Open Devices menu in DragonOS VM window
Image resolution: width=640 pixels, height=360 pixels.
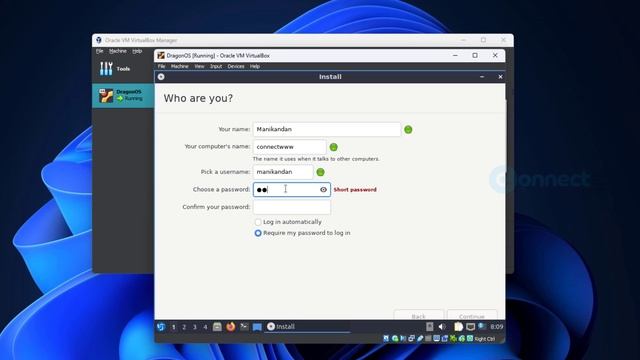coord(236,66)
